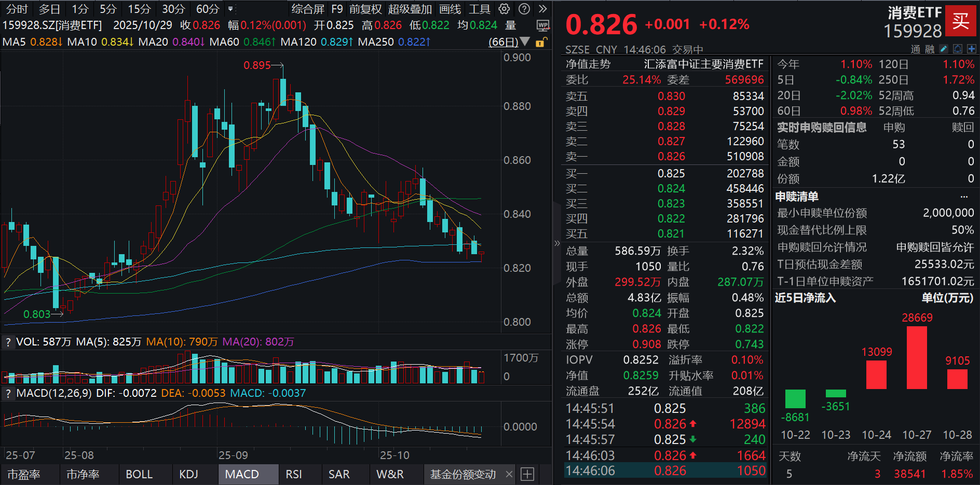Click the help question mark icon
980x485 pixels.
(x=524, y=9)
